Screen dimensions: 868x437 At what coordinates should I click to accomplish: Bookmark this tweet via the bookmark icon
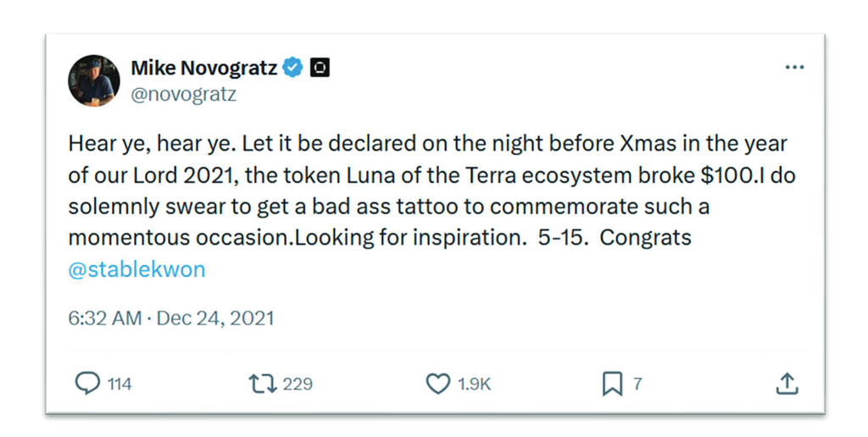(612, 384)
